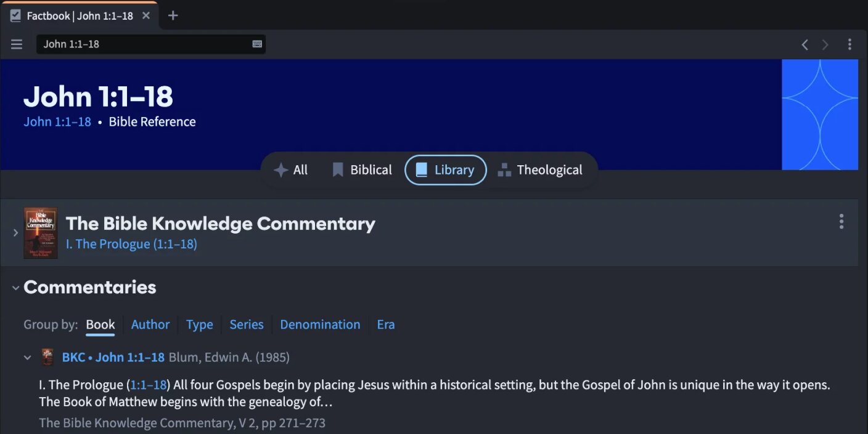Group commentaries by Denomination
The width and height of the screenshot is (868, 434).
click(320, 324)
